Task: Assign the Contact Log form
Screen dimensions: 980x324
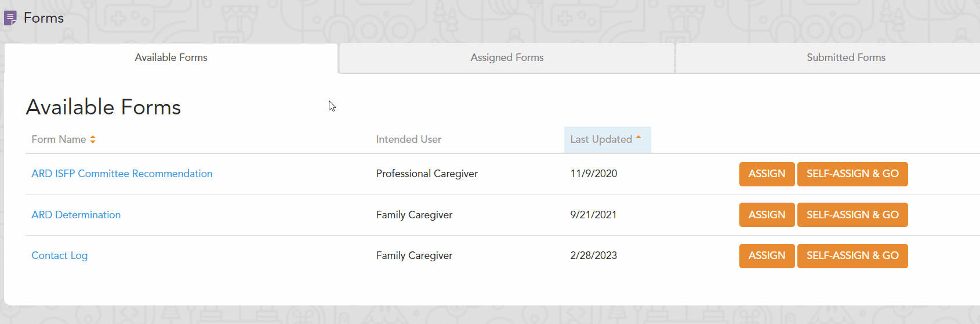Action: (x=767, y=255)
